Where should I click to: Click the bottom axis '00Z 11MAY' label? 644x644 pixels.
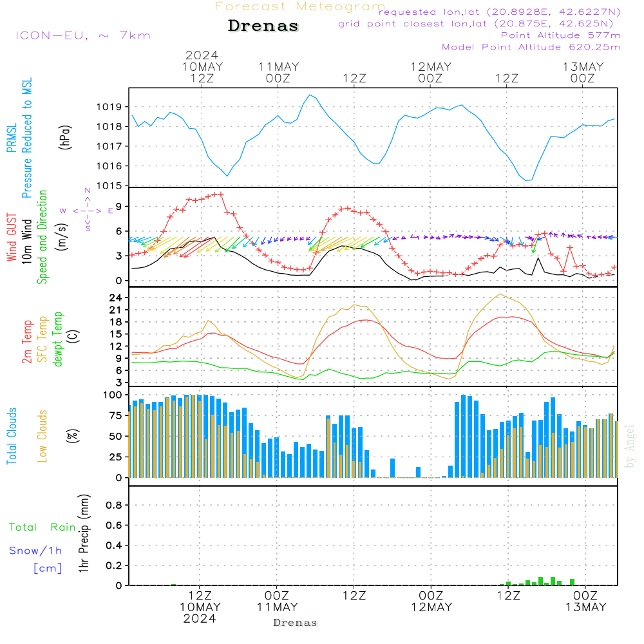[x=277, y=601]
